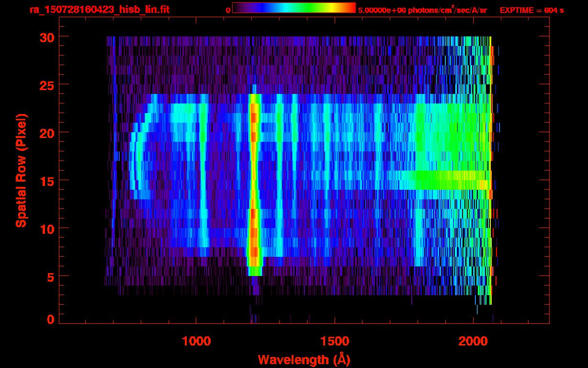This screenshot has height=368, width=588.
Task: Click the 5.00000e+06 photons/cm²/sec/A/sr label
Action: [422, 10]
